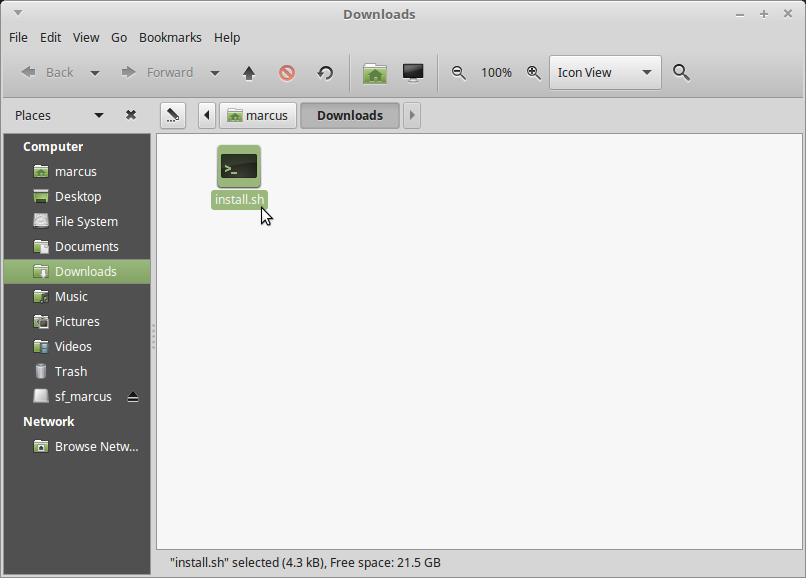The image size is (806, 578).
Task: Click the sidebar pane divider handle
Action: pyautogui.click(x=153, y=337)
